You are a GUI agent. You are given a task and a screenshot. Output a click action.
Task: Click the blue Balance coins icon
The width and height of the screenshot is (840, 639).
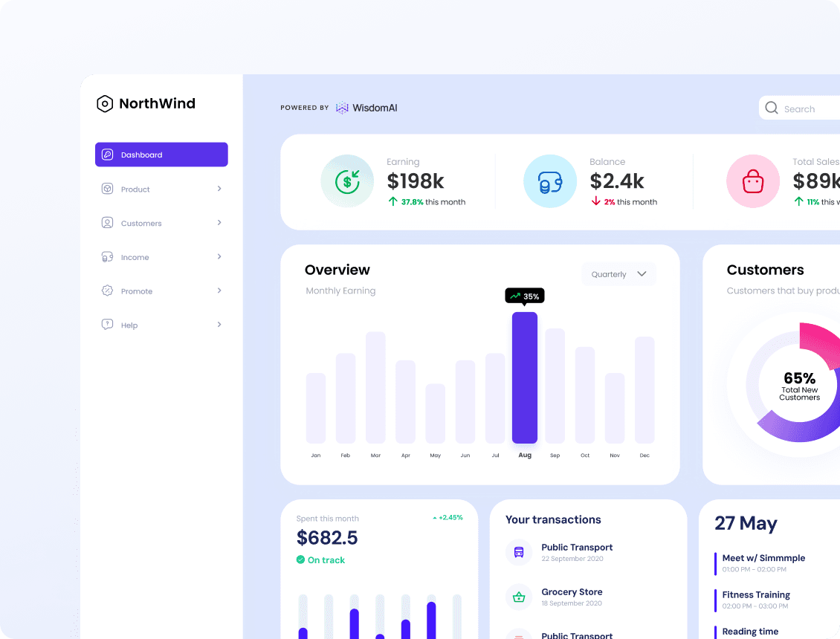tap(550, 182)
